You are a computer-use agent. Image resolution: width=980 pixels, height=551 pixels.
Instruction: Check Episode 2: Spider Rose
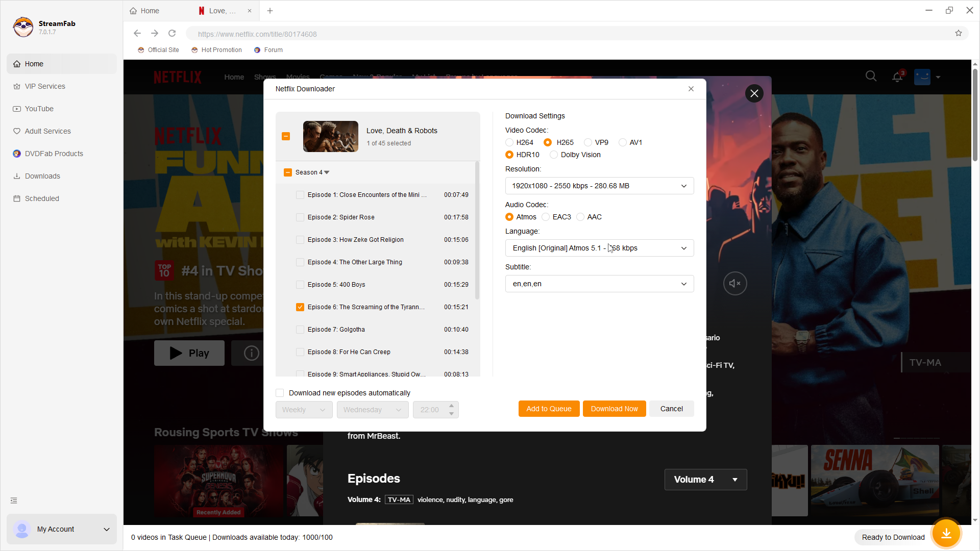[300, 217]
